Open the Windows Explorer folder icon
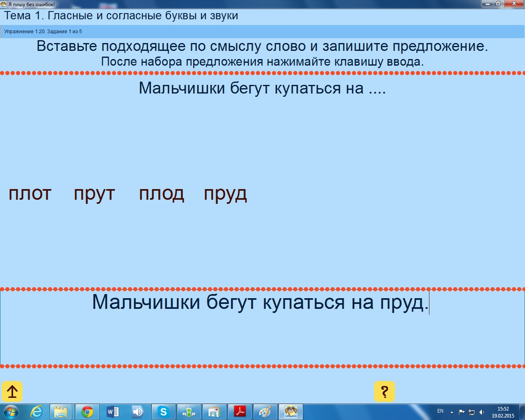Screen dimensions: 525x420 [61, 412]
